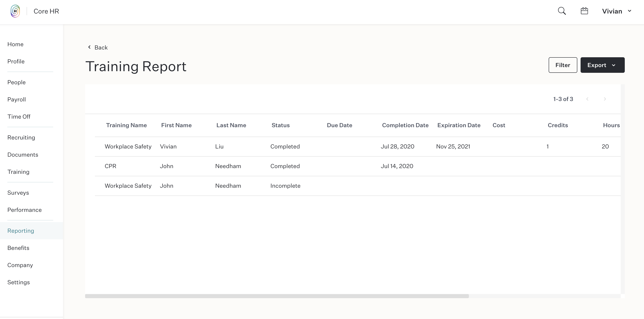644x319 pixels.
Task: Click the Hours column header
Action: click(611, 125)
